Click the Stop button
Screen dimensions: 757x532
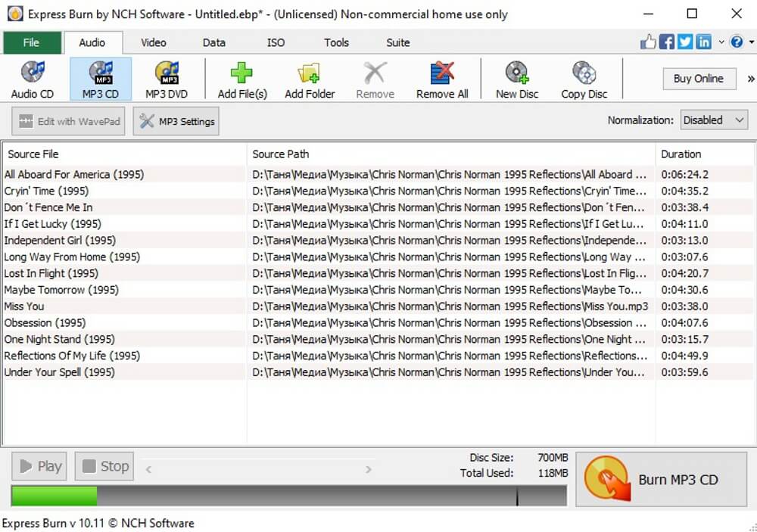104,466
